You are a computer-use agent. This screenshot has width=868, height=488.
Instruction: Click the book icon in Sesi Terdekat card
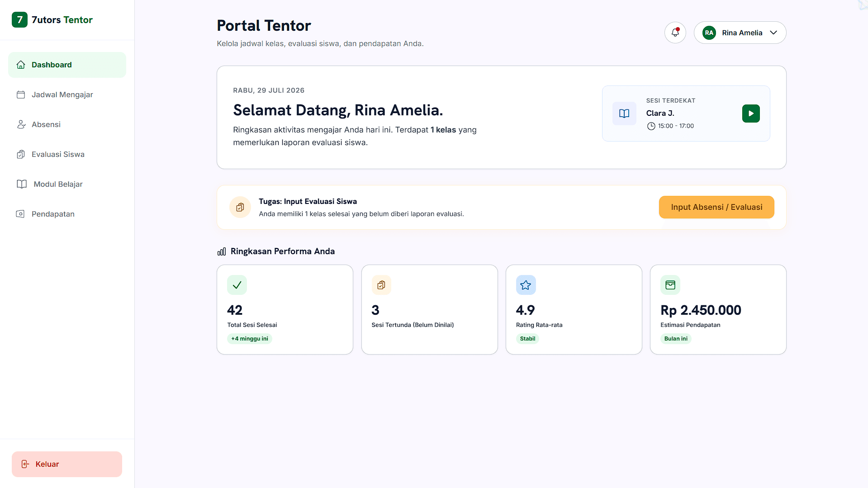pyautogui.click(x=624, y=114)
